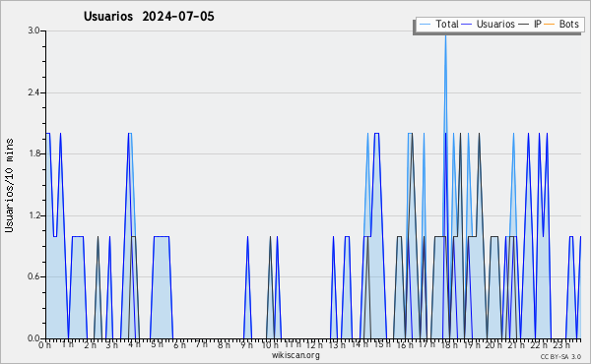Click the 'CC BY-SA 3.0' license text
This screenshot has height=364, width=591.
point(560,356)
